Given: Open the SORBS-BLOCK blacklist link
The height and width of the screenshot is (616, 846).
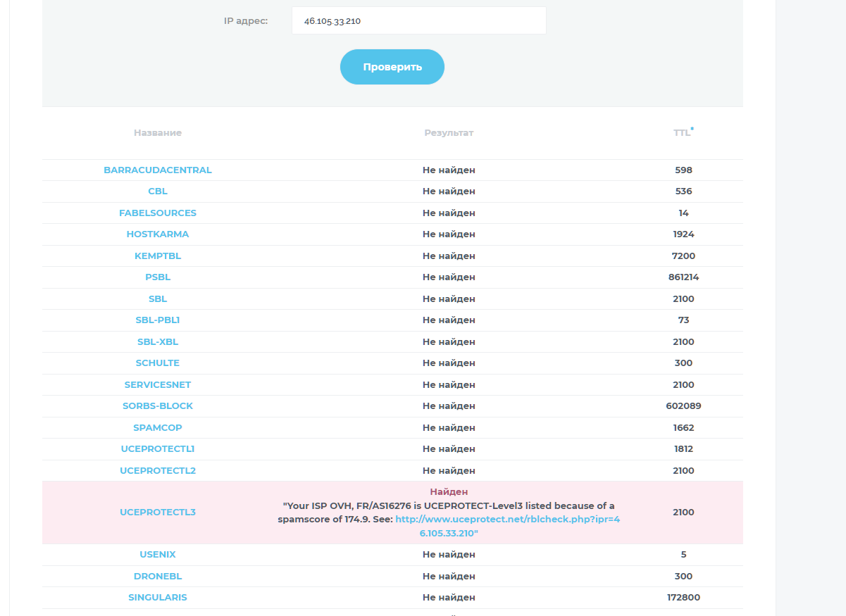Looking at the screenshot, I should (157, 406).
